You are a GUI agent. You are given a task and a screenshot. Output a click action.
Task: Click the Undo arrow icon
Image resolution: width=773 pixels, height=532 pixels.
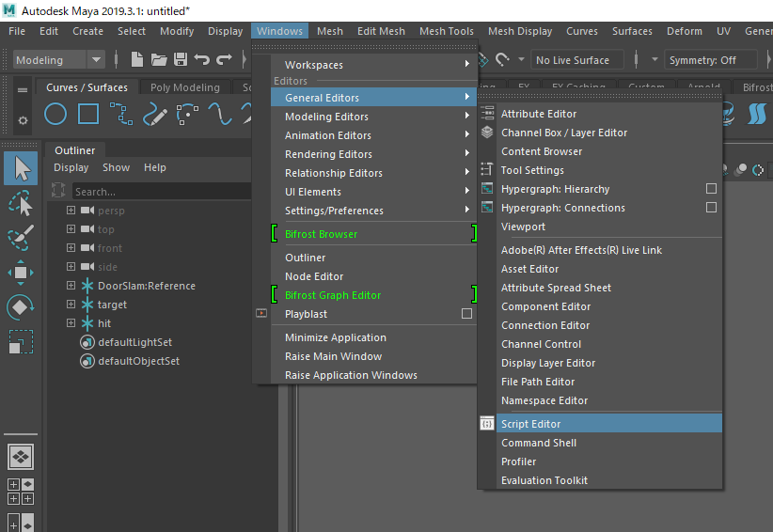pos(202,59)
